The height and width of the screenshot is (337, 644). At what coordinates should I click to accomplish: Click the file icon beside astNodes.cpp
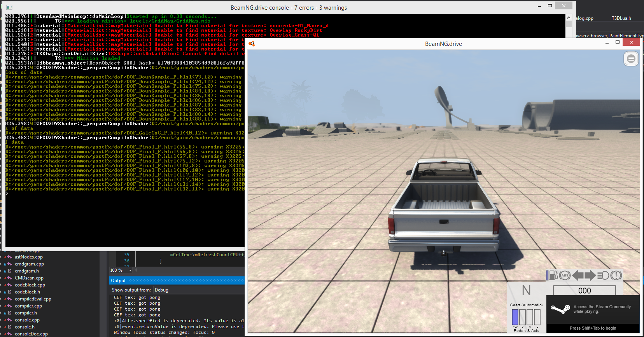[x=10, y=257]
